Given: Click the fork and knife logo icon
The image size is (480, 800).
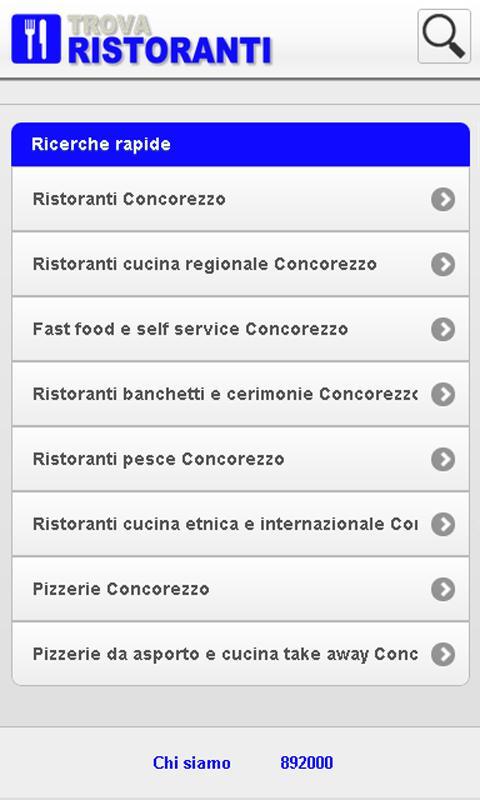Looking at the screenshot, I should point(36,39).
